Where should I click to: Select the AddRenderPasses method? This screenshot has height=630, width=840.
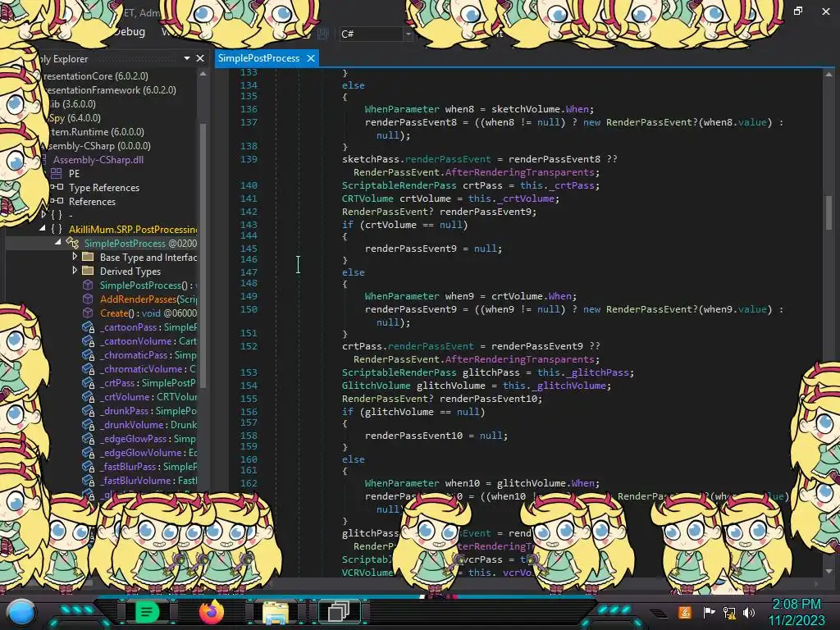[148, 299]
